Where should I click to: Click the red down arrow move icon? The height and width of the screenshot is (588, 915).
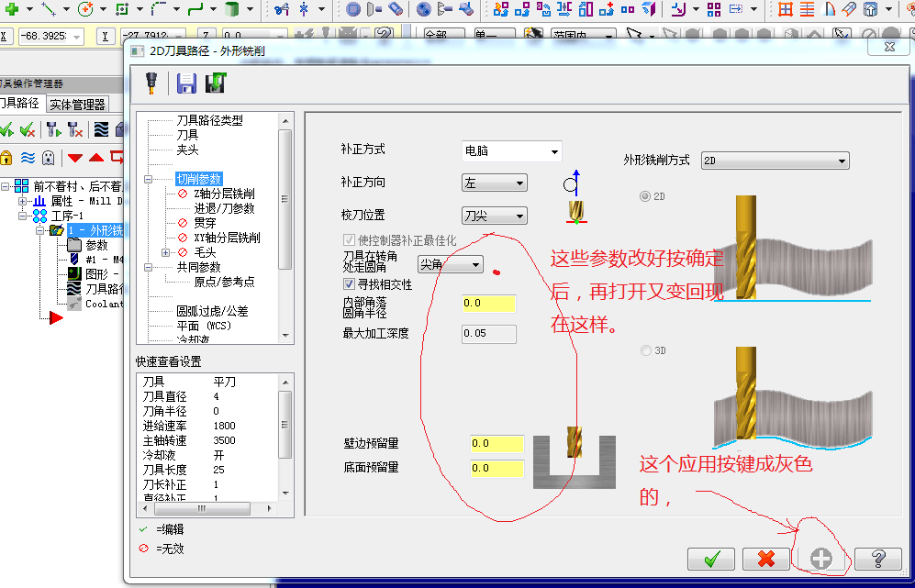[75, 158]
